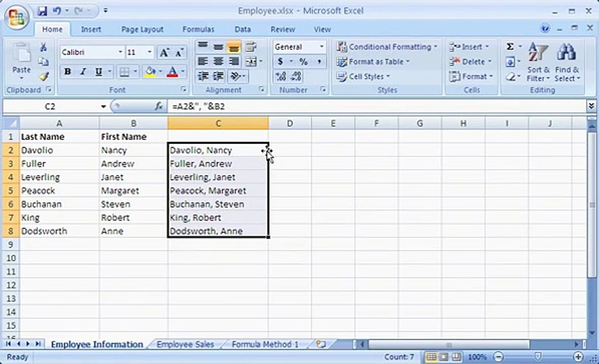Select cell A5 containing Peacock

pos(60,191)
